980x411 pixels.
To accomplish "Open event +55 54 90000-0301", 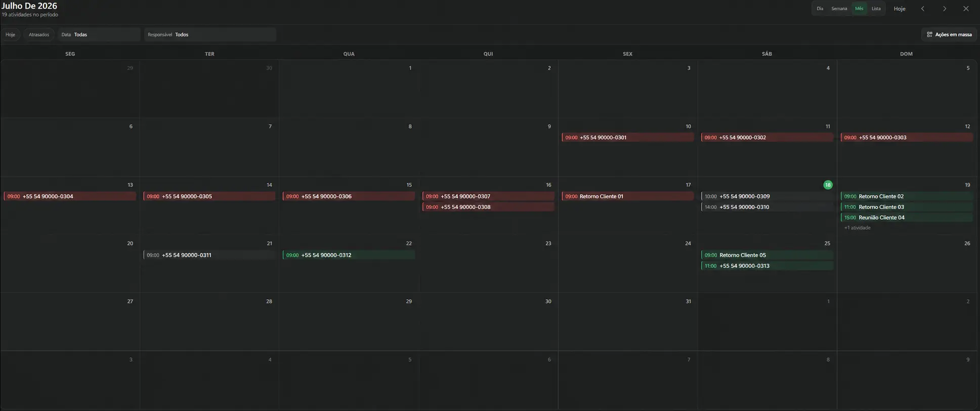I will coord(627,137).
